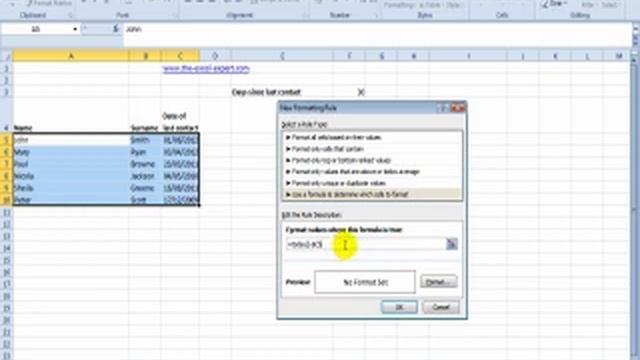Click cell containing Scott
Screen dimensions: 640x360
[x=145, y=200]
